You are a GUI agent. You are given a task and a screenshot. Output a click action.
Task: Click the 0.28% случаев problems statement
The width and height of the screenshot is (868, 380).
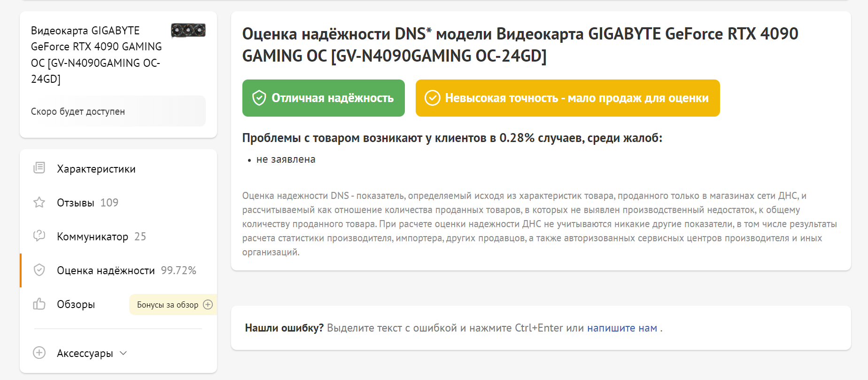[x=452, y=138]
